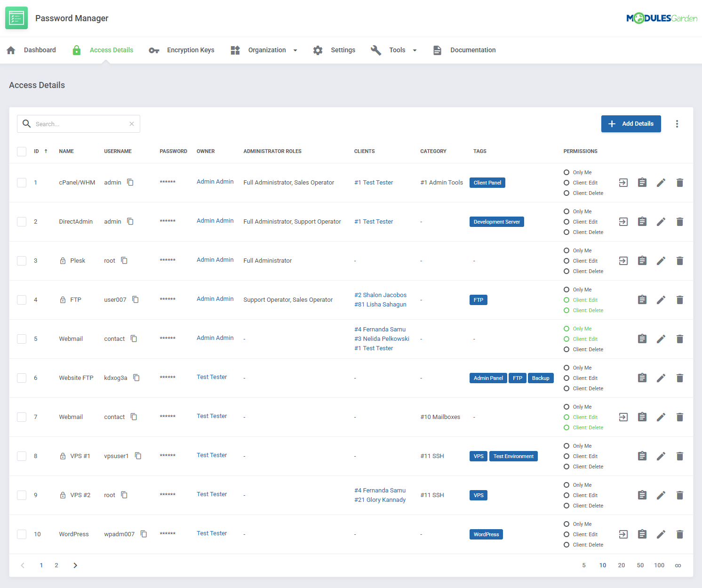Open clipboard details icon for FTP row

point(642,300)
